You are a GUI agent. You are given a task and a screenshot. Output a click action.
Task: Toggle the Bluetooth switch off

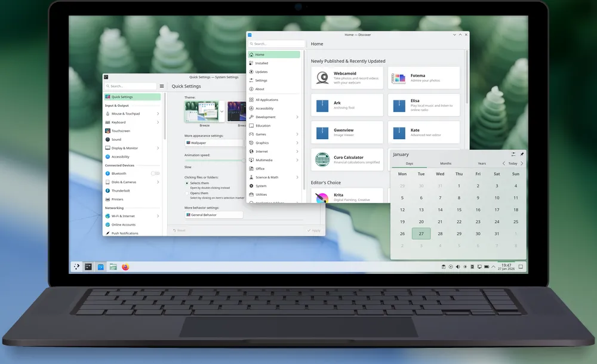(155, 173)
